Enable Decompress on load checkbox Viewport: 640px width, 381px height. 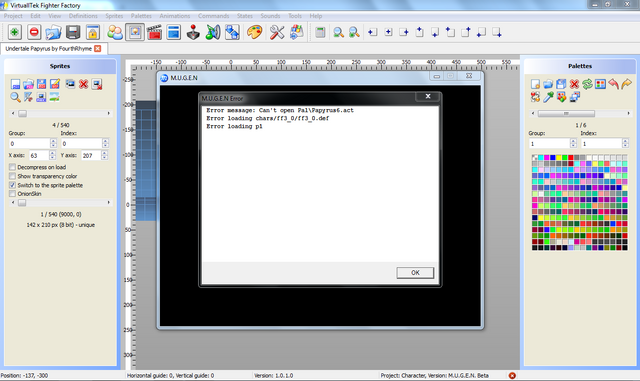pyautogui.click(x=13, y=167)
